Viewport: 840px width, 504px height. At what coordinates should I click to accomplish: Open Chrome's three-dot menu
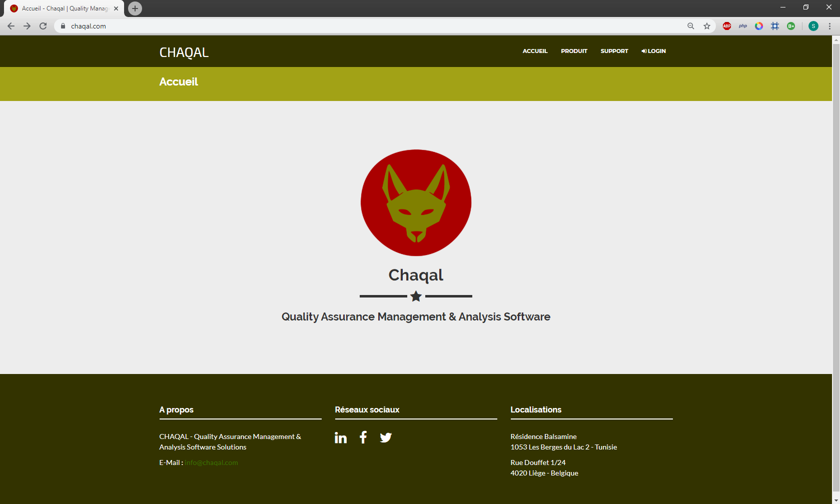pyautogui.click(x=829, y=26)
